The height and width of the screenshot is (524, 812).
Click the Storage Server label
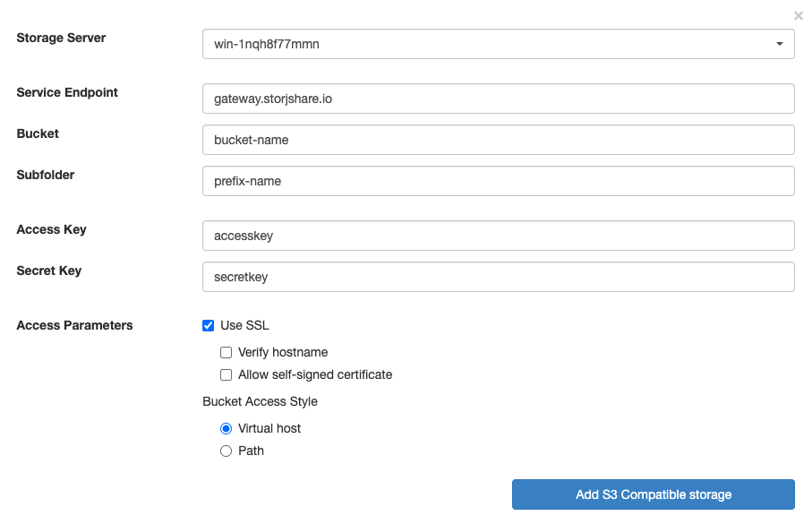[x=61, y=38]
